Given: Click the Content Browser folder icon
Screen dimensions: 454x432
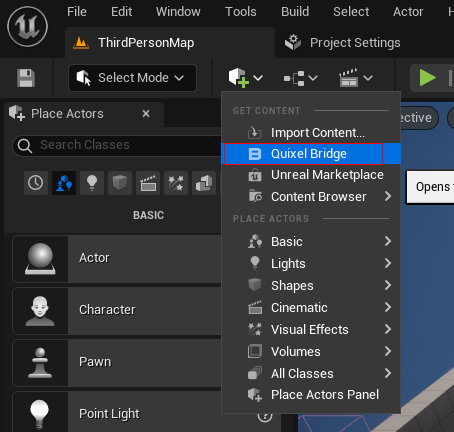Looking at the screenshot, I should pos(255,196).
